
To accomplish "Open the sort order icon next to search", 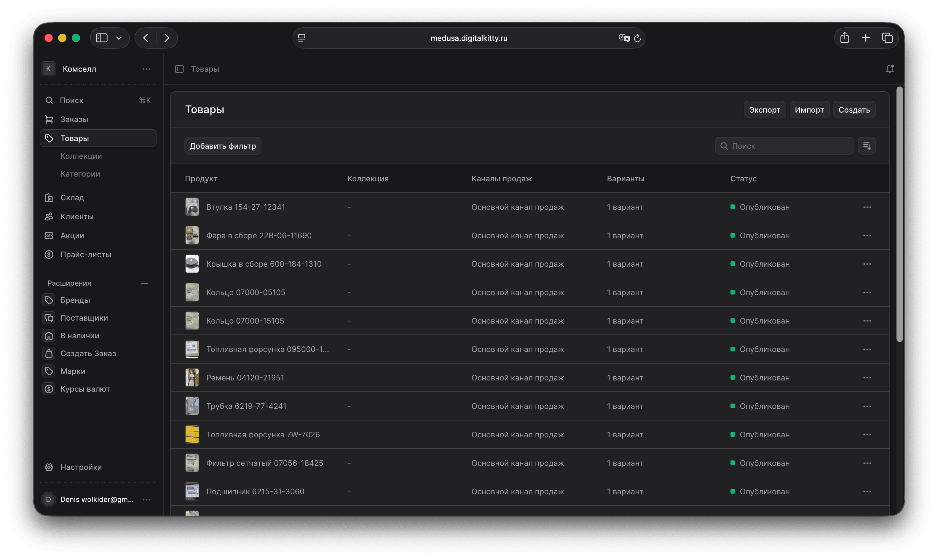I will pyautogui.click(x=867, y=146).
